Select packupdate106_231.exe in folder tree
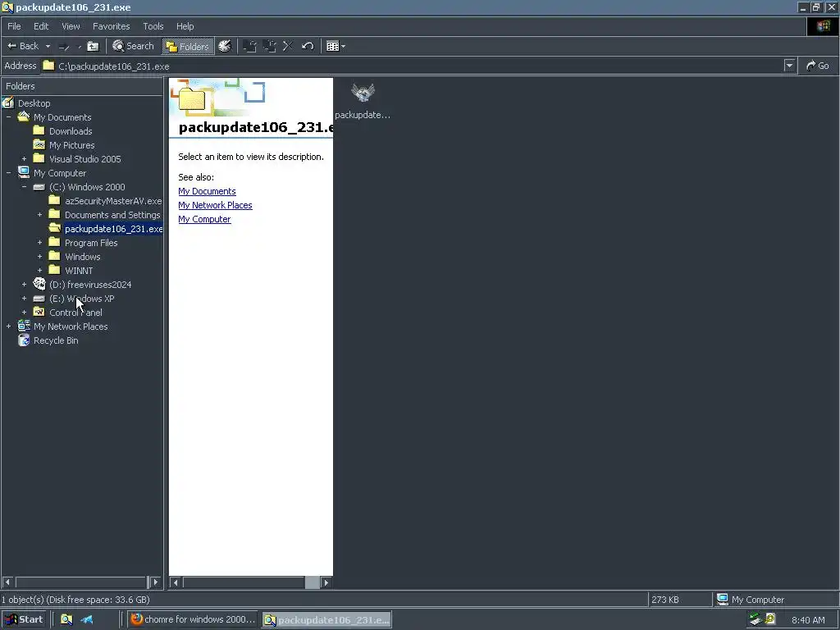Screen dimensions: 840x630 [113, 229]
